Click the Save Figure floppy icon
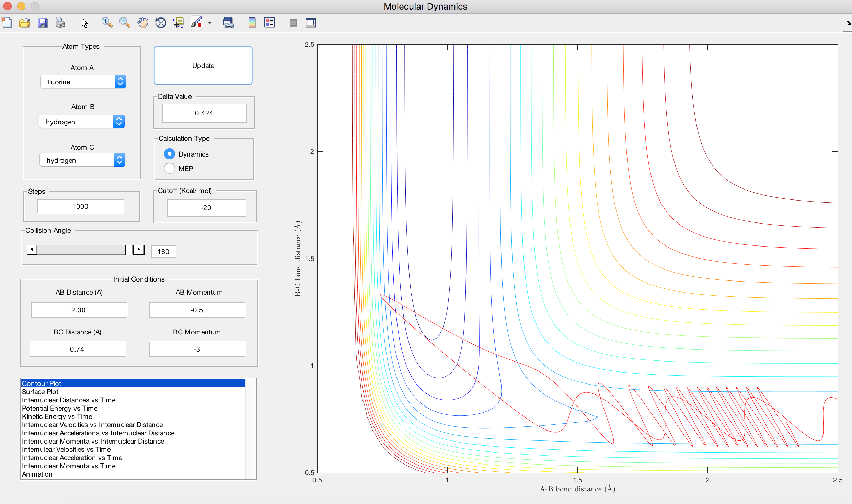The width and height of the screenshot is (852, 504). tap(43, 23)
